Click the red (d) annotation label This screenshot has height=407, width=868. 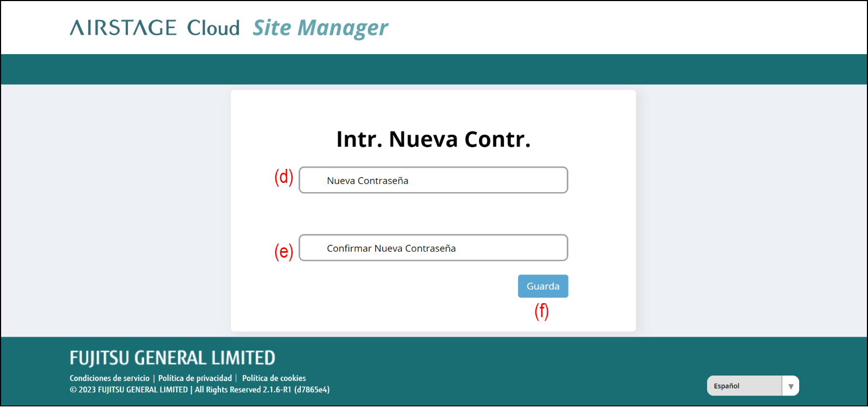pyautogui.click(x=283, y=177)
